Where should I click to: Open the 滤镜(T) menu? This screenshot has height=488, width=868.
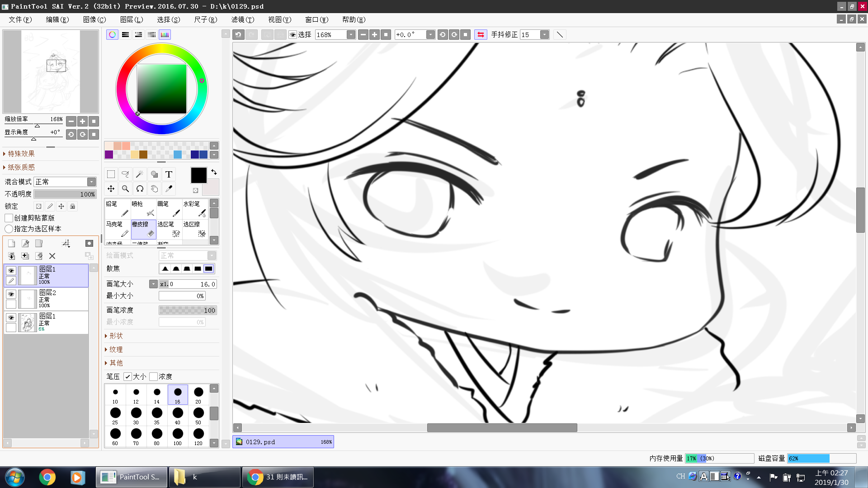point(243,20)
